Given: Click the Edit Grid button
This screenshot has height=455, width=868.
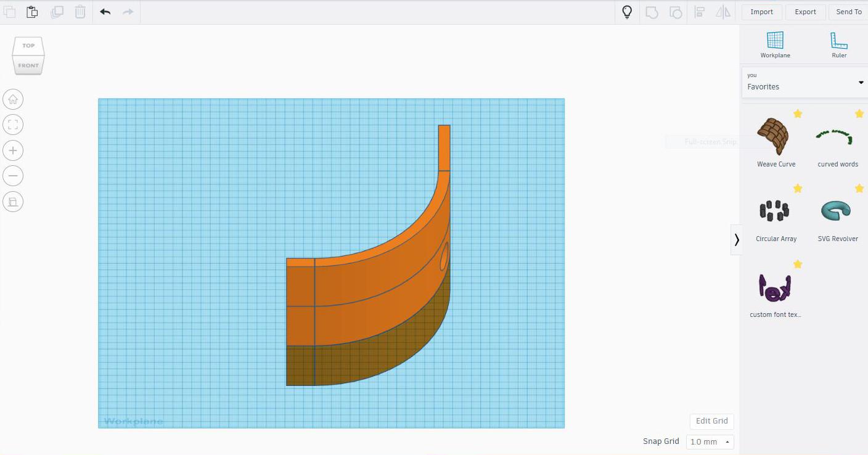Looking at the screenshot, I should [x=712, y=421].
